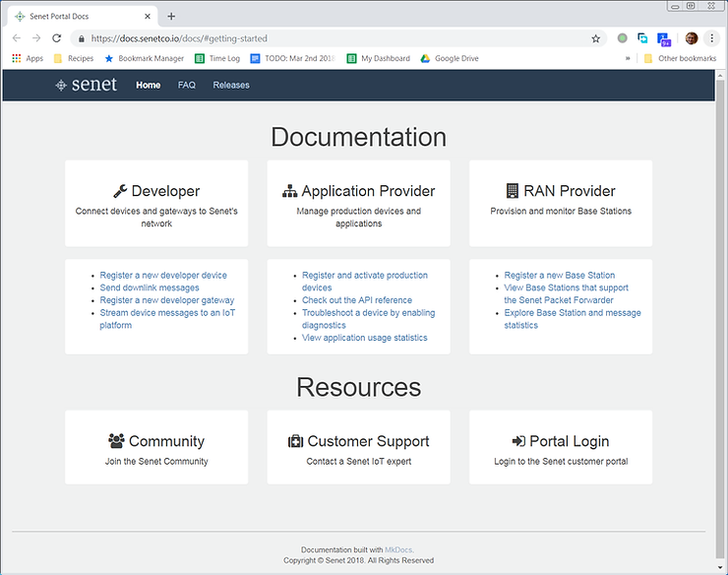The width and height of the screenshot is (728, 575).
Task: Open the FAQ page
Action: click(187, 85)
